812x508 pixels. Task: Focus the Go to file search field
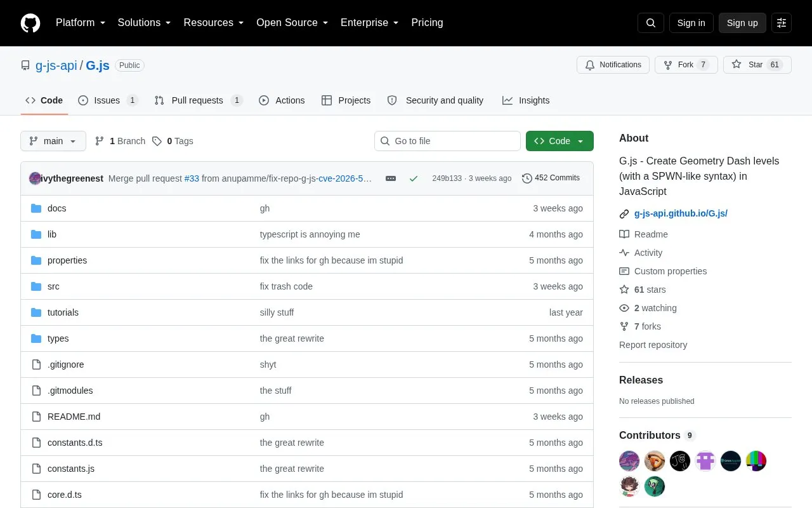click(447, 141)
